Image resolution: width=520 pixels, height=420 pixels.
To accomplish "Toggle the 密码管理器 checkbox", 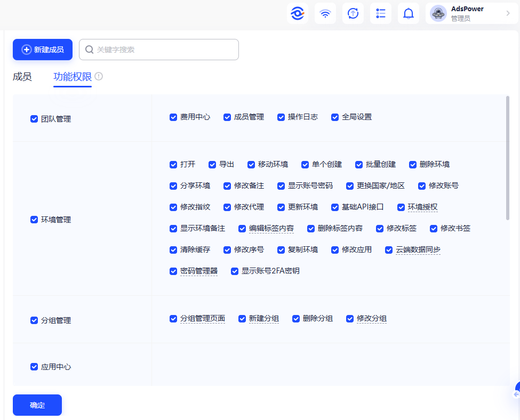I will [173, 271].
